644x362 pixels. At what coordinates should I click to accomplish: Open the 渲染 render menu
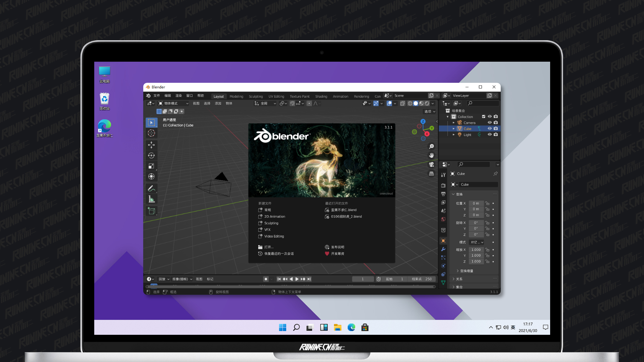[x=179, y=96]
